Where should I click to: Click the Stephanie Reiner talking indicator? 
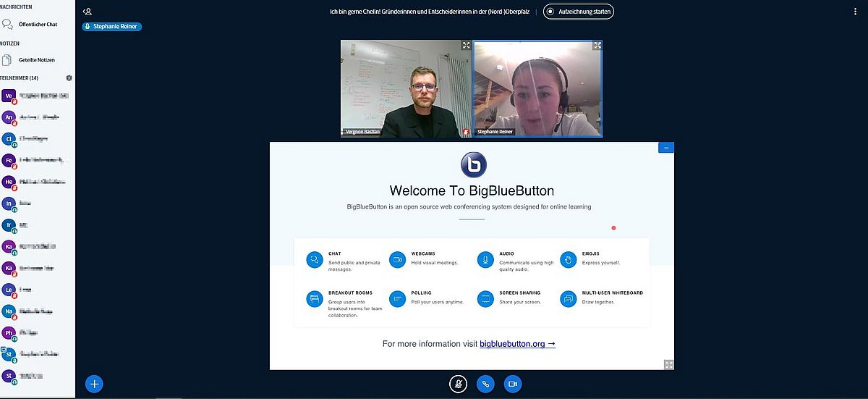click(112, 26)
